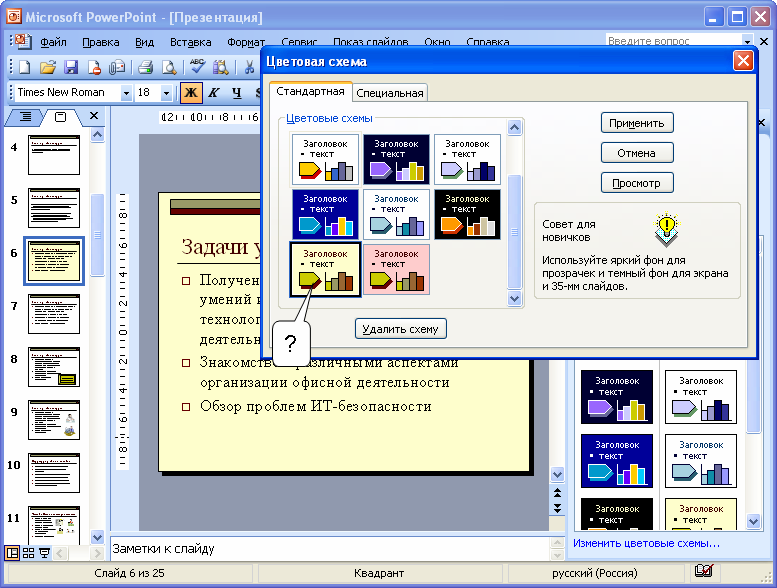
Task: Select slide 4 thumbnail
Action: coord(54,155)
